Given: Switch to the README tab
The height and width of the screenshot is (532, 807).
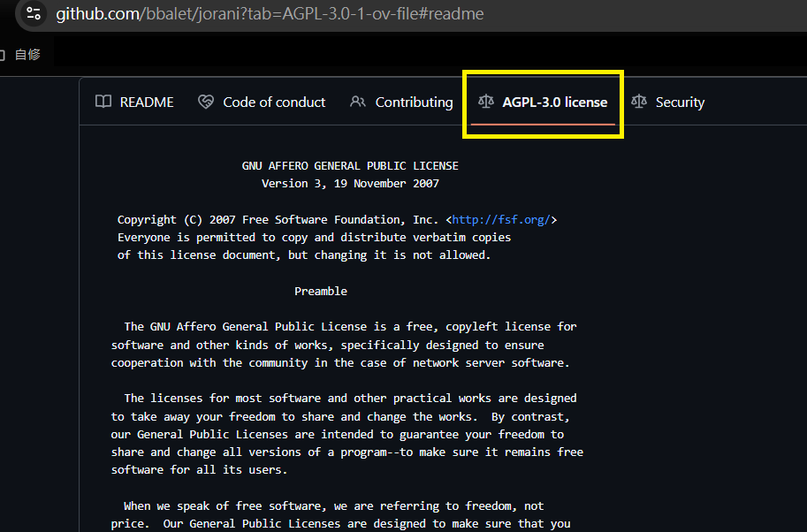Looking at the screenshot, I should (x=146, y=102).
